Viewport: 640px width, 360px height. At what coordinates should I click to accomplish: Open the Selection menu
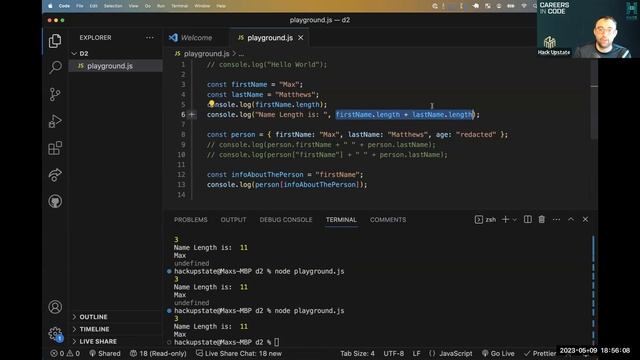[113, 6]
